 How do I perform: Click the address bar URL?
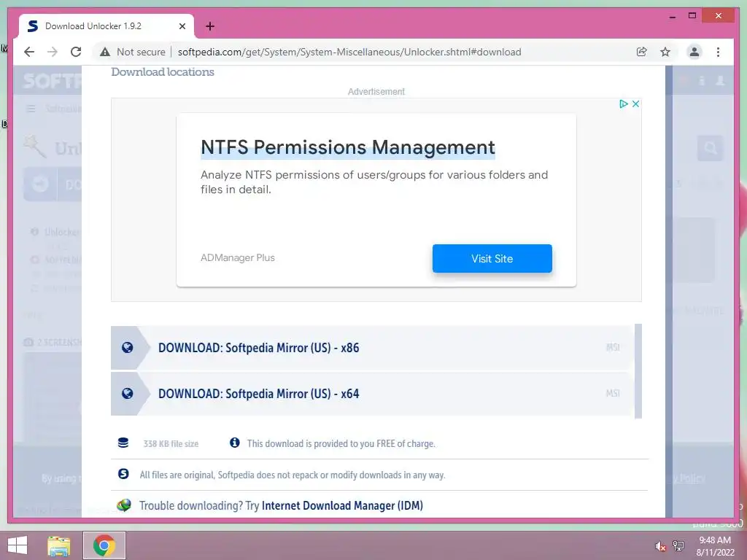(349, 52)
